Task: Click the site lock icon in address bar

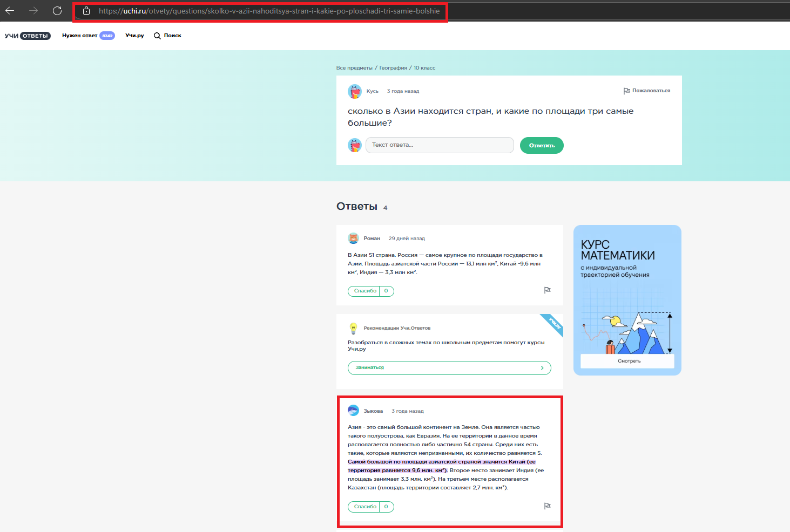Action: click(x=86, y=11)
